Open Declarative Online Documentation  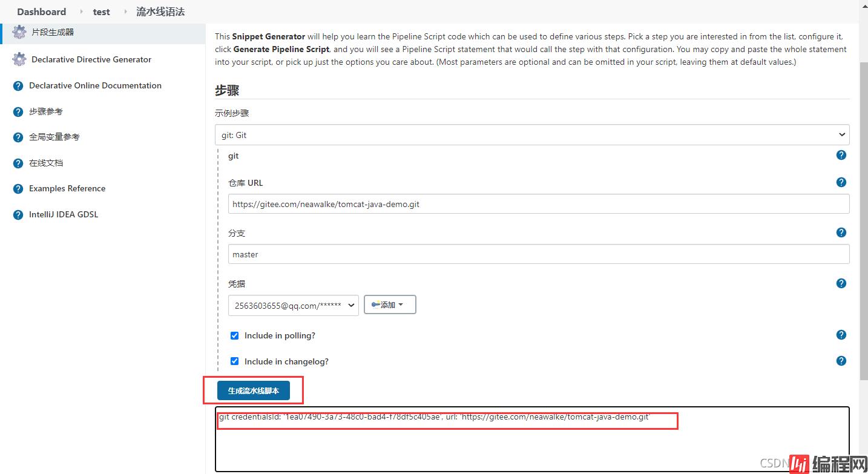(95, 85)
